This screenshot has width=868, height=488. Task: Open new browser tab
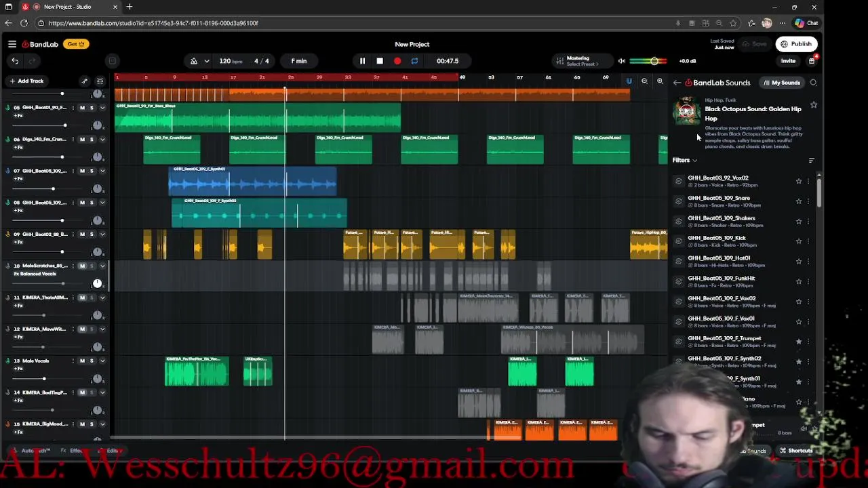pos(129,7)
